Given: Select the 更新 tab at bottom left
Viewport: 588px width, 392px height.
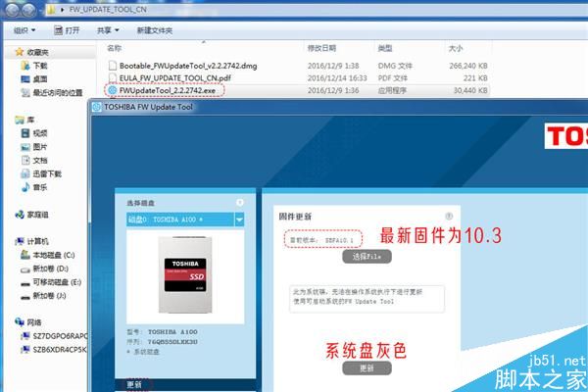Looking at the screenshot, I should coord(134,384).
